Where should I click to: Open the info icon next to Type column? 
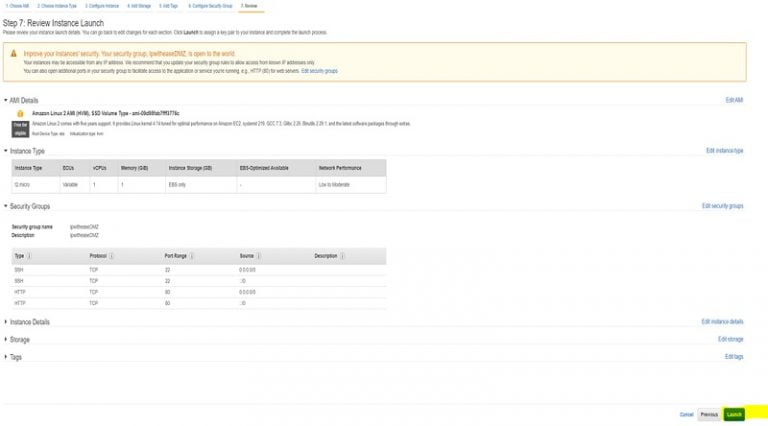29,256
